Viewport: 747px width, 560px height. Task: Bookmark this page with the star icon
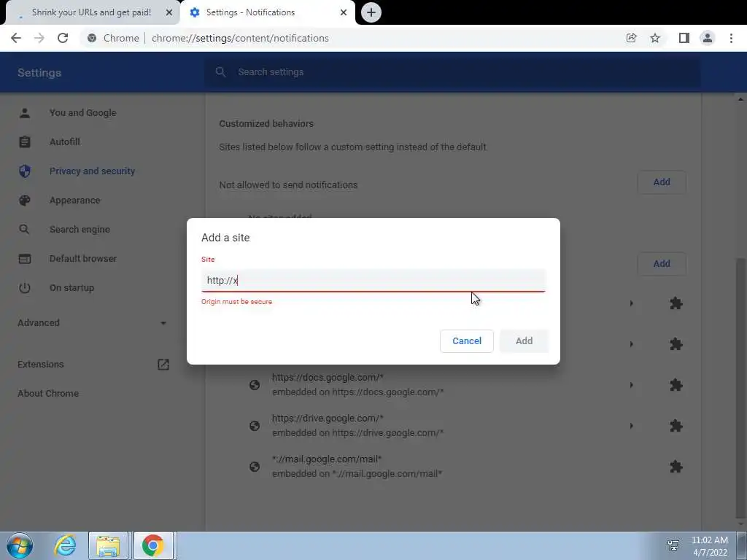click(655, 38)
